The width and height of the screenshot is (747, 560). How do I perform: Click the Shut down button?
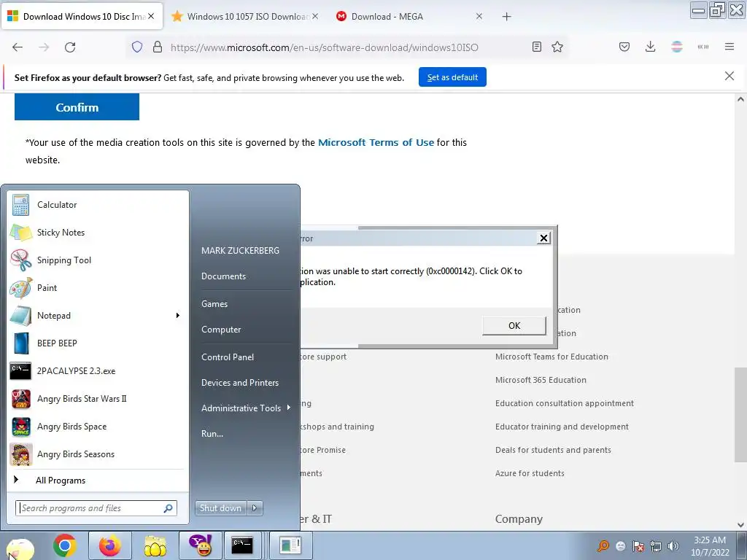221,508
